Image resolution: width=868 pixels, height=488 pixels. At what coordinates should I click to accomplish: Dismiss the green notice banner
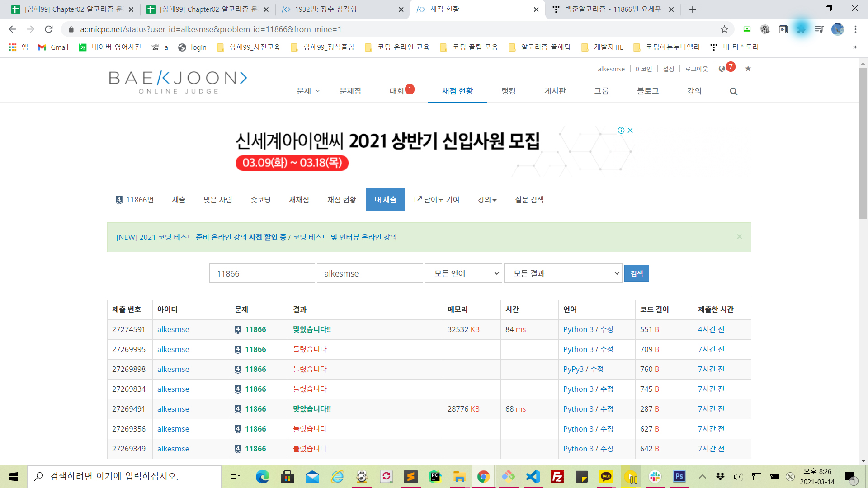click(x=739, y=237)
